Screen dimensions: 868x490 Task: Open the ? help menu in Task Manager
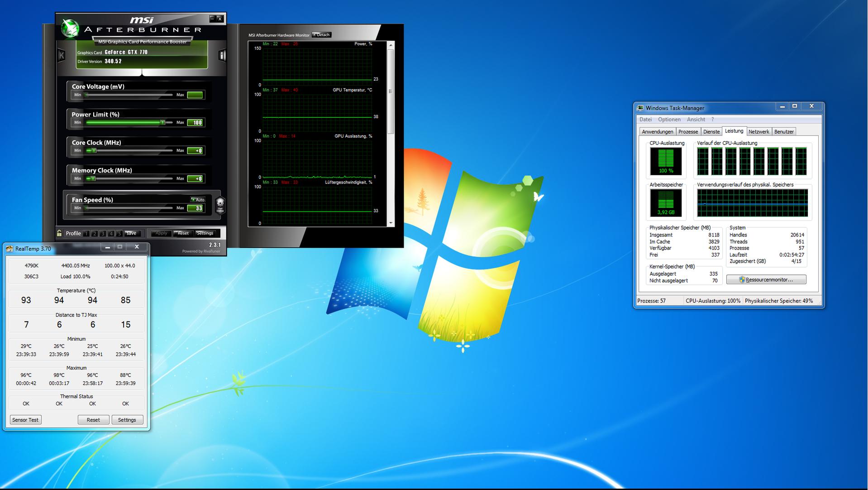(x=712, y=120)
